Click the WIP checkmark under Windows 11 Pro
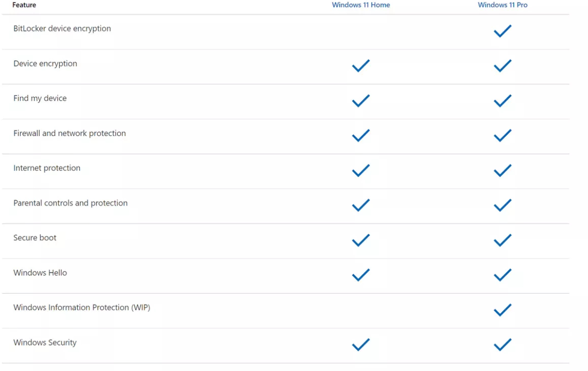This screenshot has width=588, height=371. pos(502,310)
